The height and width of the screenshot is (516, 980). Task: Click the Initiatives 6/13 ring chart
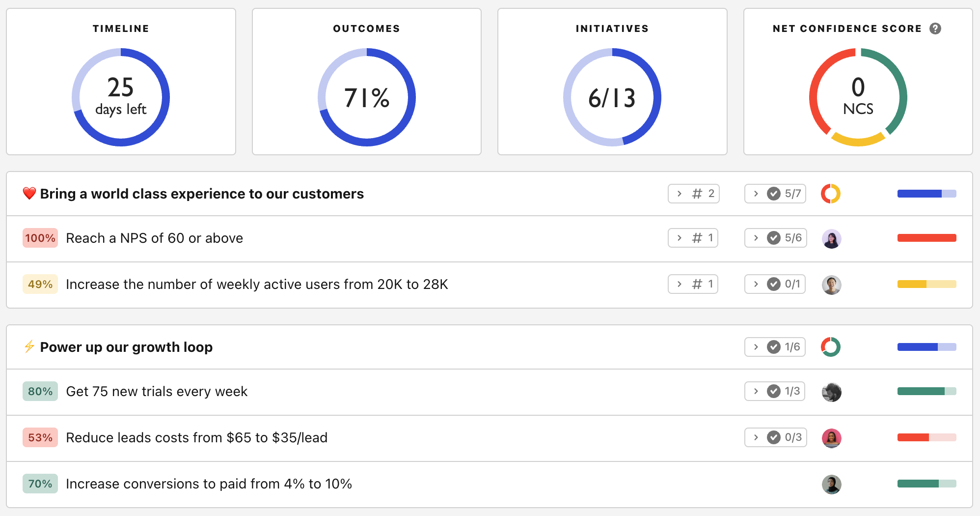(612, 97)
